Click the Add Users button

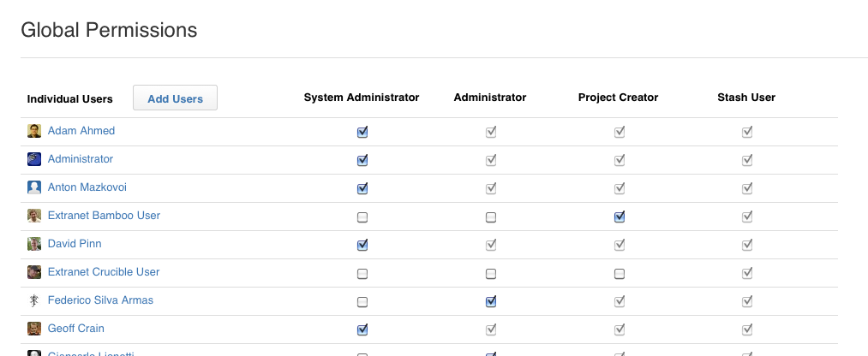tap(175, 98)
